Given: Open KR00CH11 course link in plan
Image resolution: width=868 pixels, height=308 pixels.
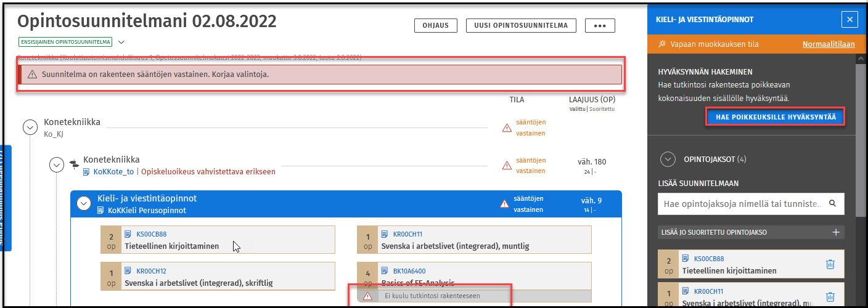Looking at the screenshot, I should pos(407,234).
